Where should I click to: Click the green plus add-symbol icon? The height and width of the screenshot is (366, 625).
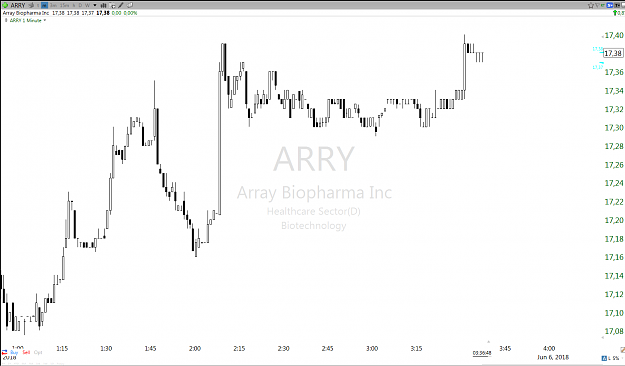pos(5,5)
